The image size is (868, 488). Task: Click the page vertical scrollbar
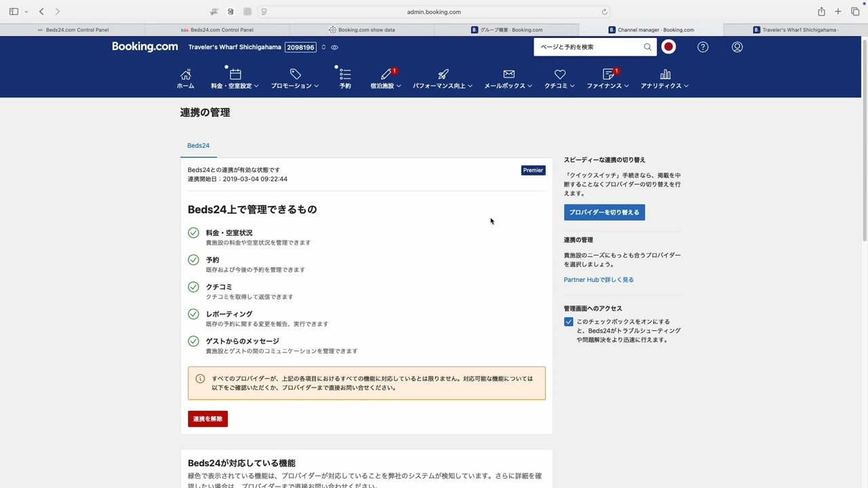(x=865, y=139)
